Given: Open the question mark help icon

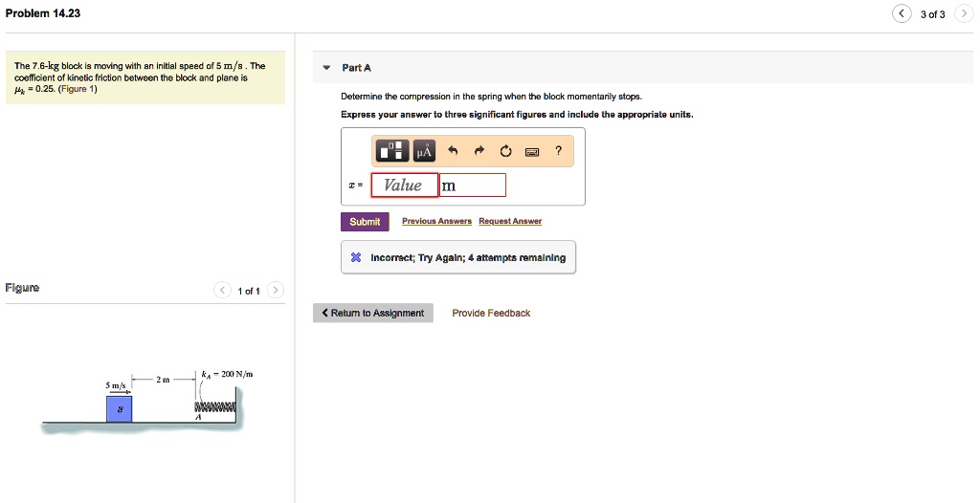Looking at the screenshot, I should pos(558,151).
